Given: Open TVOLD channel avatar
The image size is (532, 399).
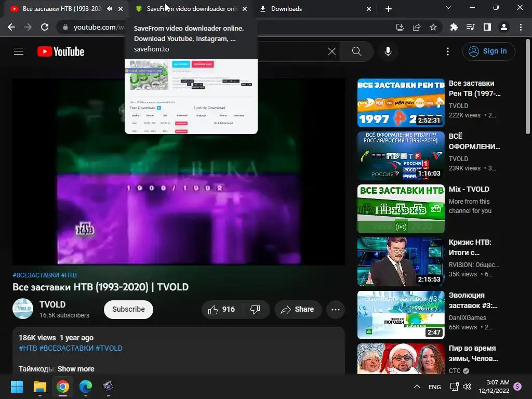Looking at the screenshot, I should point(23,309).
